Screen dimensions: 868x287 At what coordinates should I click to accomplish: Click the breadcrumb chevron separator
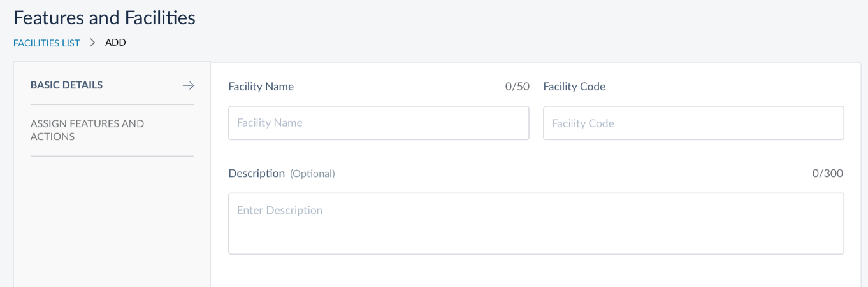(x=92, y=43)
